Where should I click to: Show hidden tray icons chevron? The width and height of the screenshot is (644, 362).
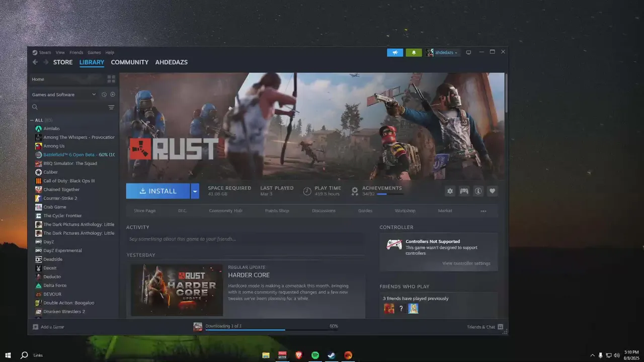592,355
